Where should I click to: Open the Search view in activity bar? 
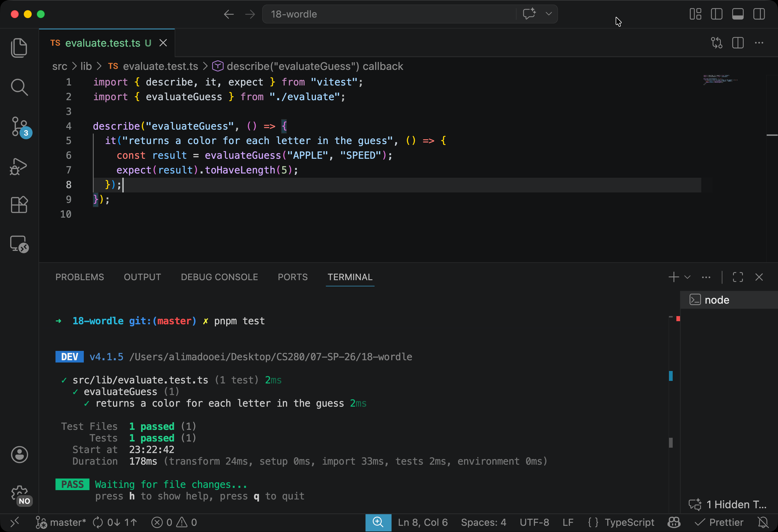(x=19, y=87)
